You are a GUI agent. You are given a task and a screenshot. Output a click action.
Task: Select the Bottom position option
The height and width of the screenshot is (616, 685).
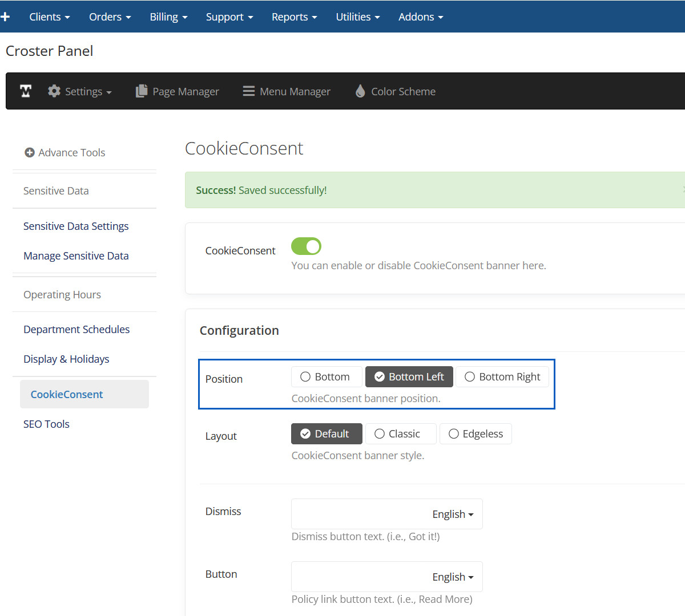click(326, 377)
